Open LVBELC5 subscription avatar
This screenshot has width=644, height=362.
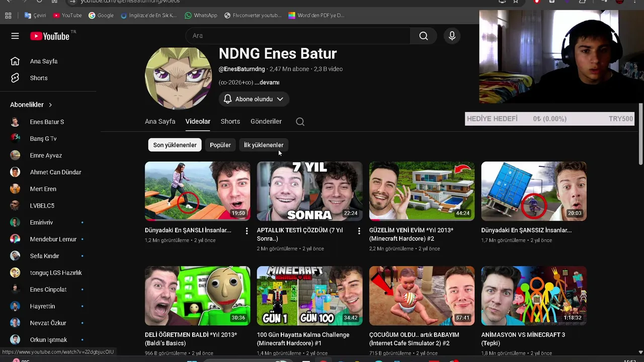pyautogui.click(x=15, y=206)
